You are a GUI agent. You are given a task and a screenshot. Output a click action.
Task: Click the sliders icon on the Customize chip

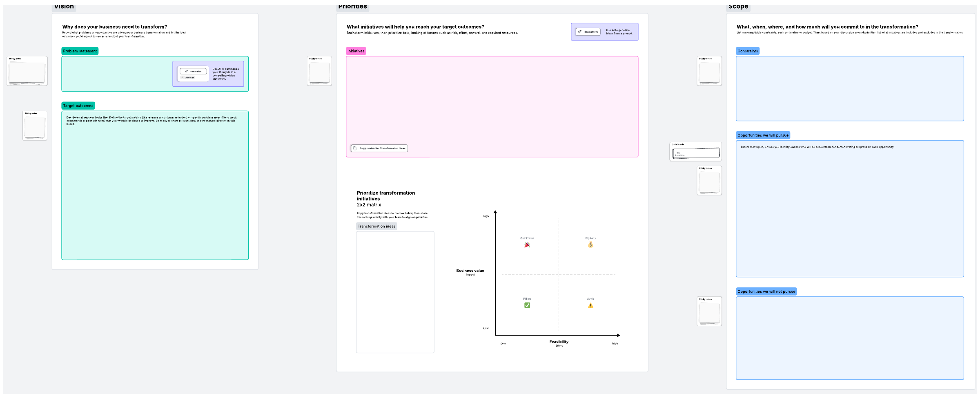click(182, 77)
